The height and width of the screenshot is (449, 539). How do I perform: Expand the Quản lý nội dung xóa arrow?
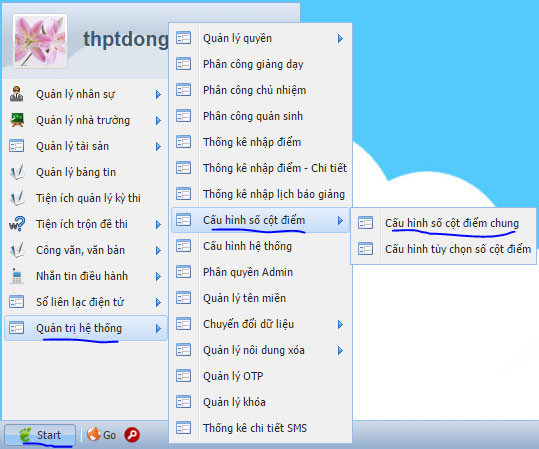(x=340, y=350)
